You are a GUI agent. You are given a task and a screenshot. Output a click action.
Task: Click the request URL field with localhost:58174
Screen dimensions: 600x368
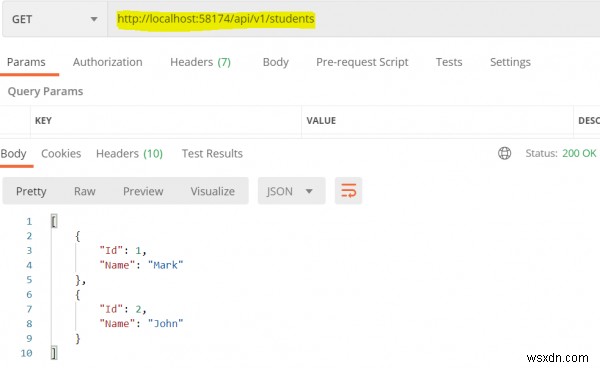tap(354, 19)
